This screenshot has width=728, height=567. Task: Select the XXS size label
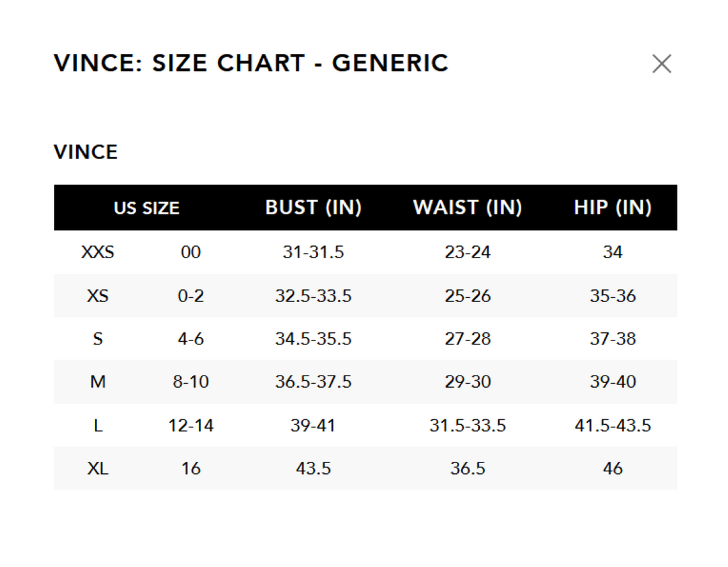[98, 252]
